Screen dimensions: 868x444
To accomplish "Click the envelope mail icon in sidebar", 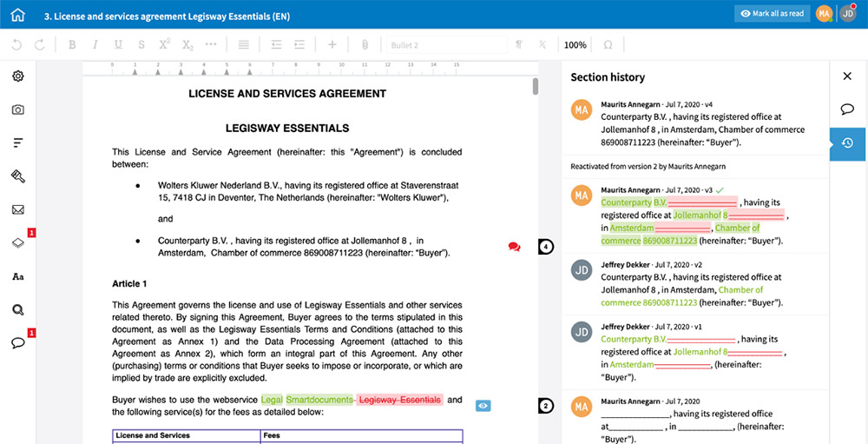I will coord(18,209).
